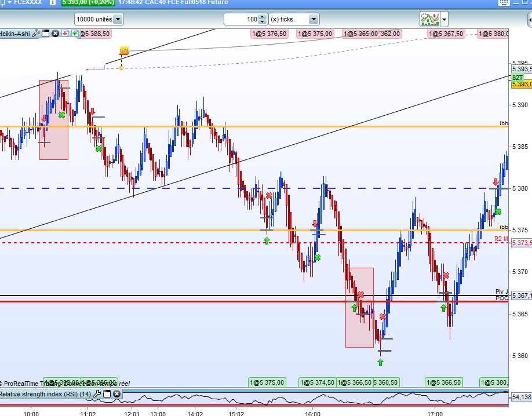This screenshot has height=416, width=532.
Task: Click the EN flag marker on chart
Action: (124, 50)
